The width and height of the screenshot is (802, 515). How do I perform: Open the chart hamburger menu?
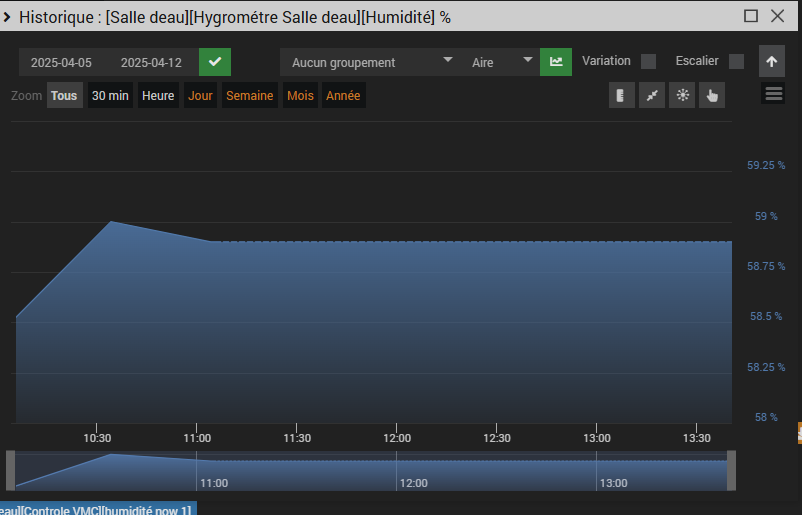point(773,94)
